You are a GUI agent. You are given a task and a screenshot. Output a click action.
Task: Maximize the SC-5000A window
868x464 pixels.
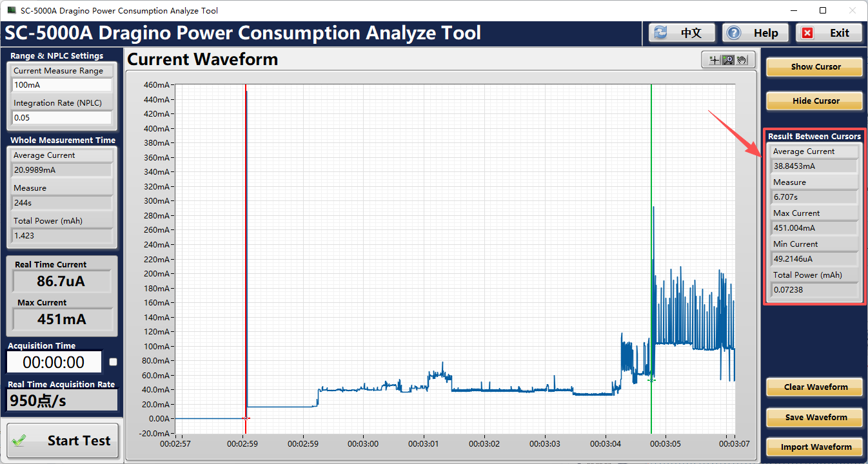click(823, 10)
